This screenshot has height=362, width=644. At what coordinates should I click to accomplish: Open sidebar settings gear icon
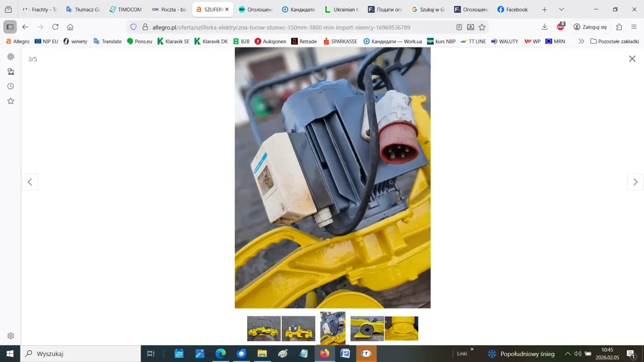coord(10,336)
